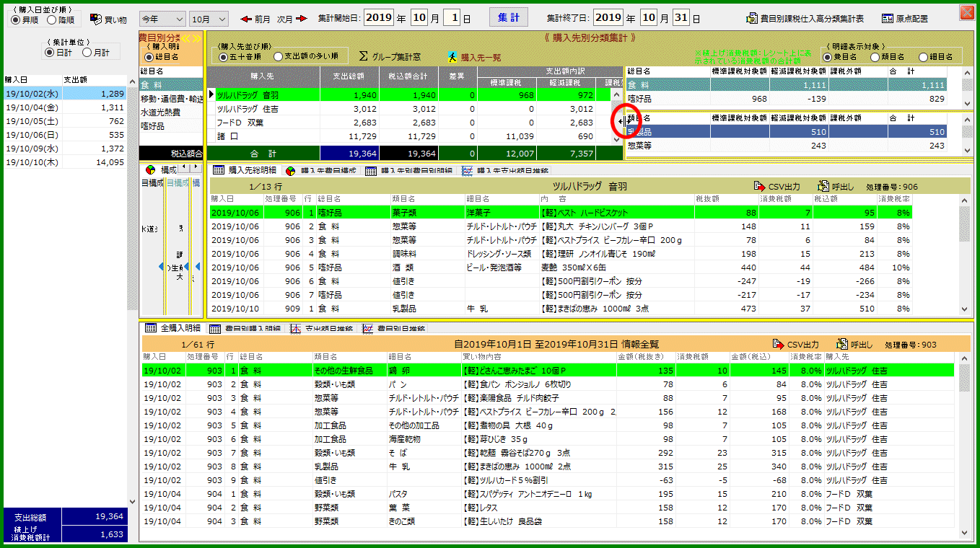Click 購入先 column header in 全購入明細
This screenshot has width=980, height=548.
coord(889,357)
